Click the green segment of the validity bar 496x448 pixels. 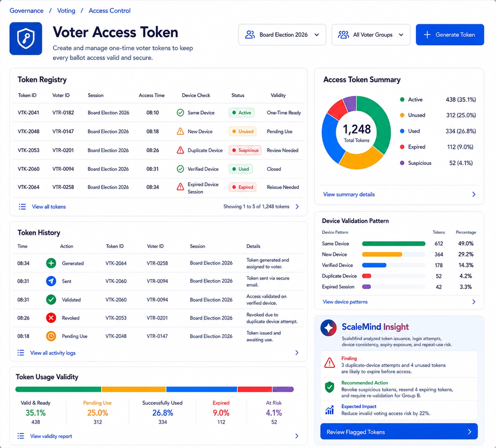click(58, 389)
